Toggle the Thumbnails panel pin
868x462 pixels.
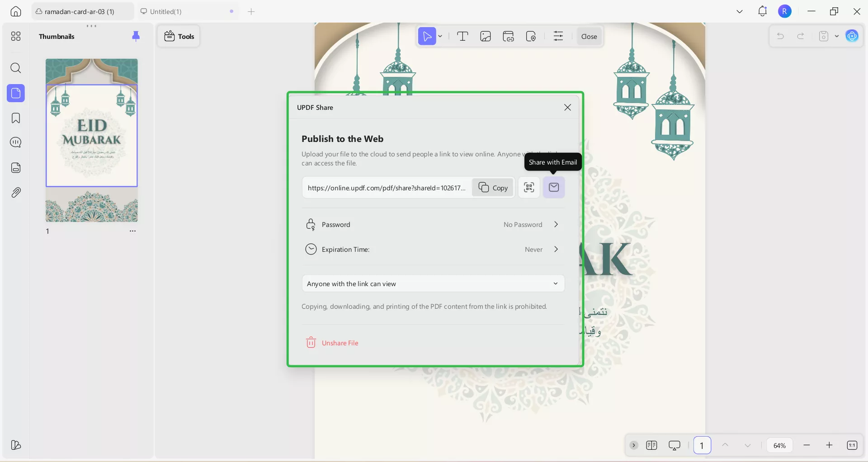point(136,36)
